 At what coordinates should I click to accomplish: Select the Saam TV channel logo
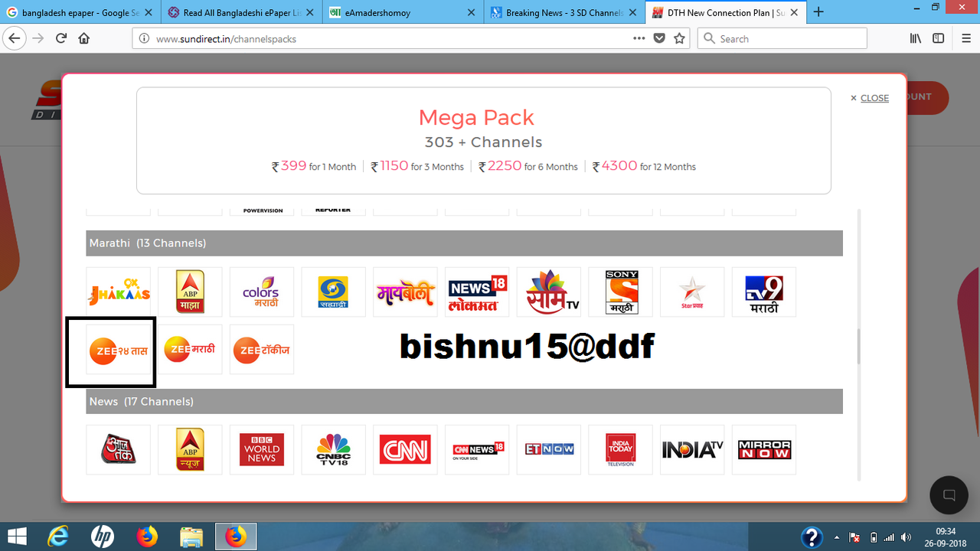[549, 292]
